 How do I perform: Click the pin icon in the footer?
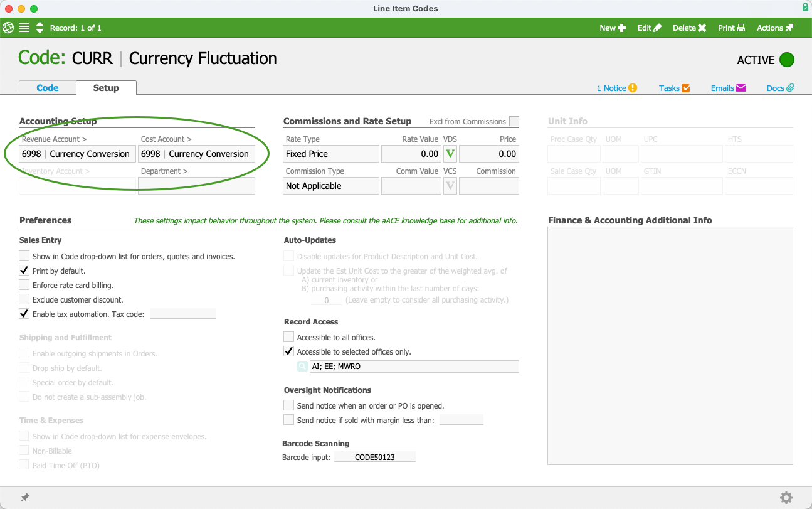click(25, 498)
